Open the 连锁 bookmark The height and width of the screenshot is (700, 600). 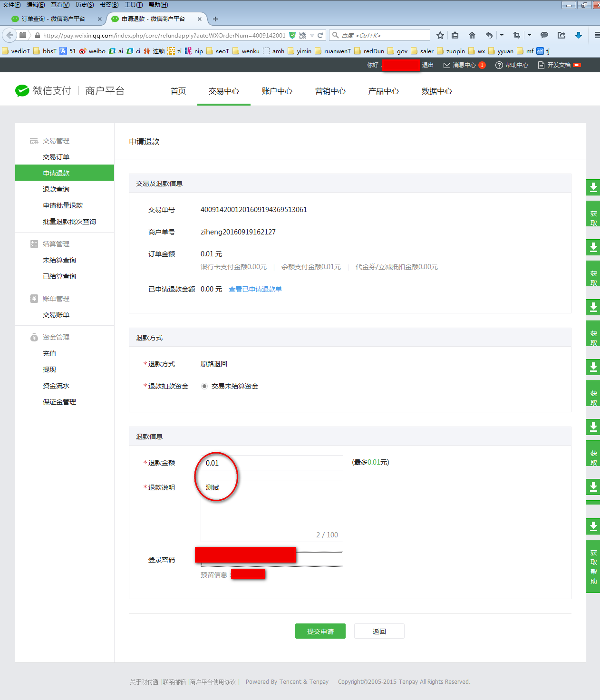pos(154,51)
